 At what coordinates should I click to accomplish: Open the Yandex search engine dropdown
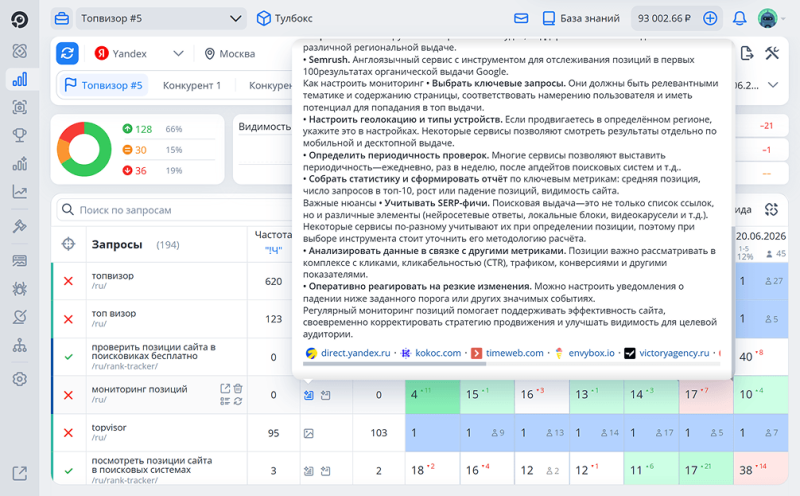click(139, 53)
